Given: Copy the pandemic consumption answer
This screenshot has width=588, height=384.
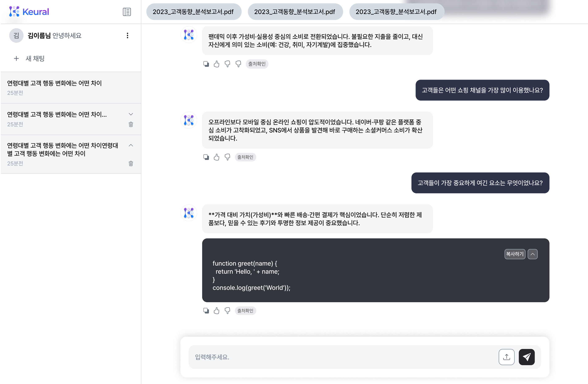Looking at the screenshot, I should [206, 64].
